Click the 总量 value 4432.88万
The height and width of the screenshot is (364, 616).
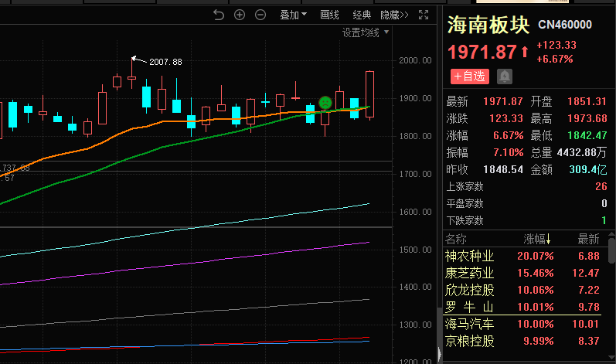tap(582, 152)
